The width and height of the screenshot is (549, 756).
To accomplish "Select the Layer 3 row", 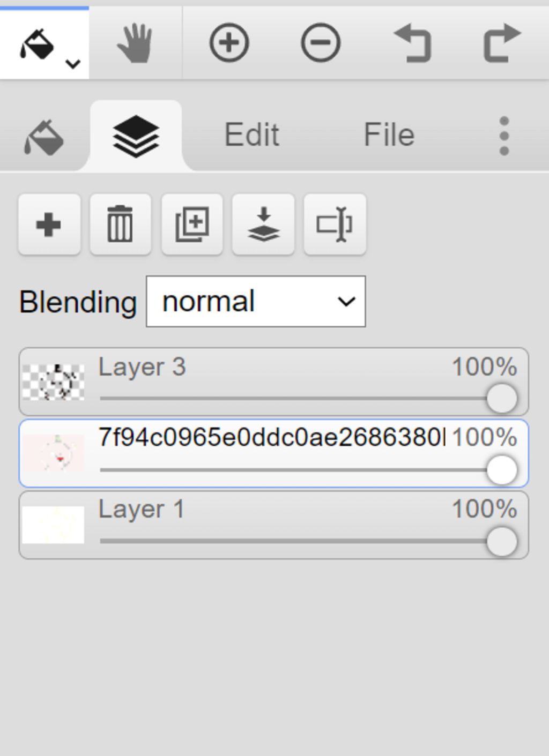I will [274, 382].
